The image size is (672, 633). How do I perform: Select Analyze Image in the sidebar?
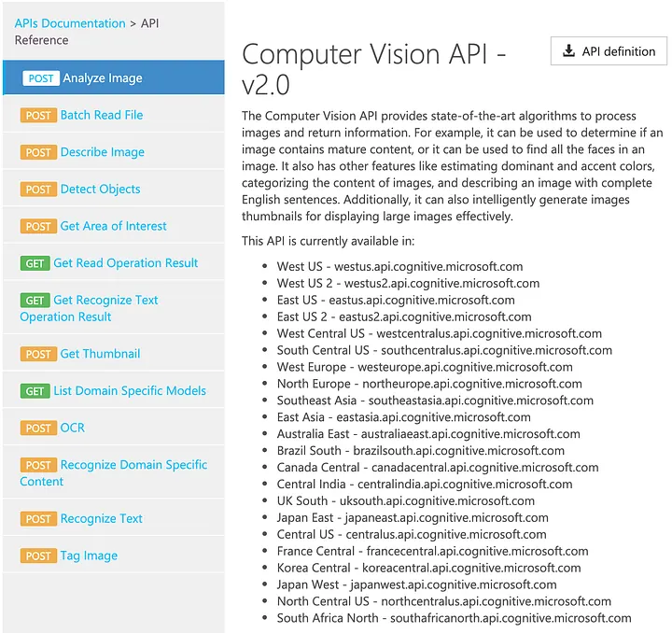pyautogui.click(x=114, y=77)
